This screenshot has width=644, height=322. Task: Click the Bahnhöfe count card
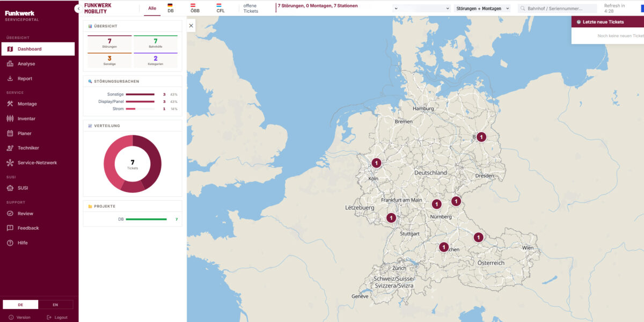click(x=156, y=43)
